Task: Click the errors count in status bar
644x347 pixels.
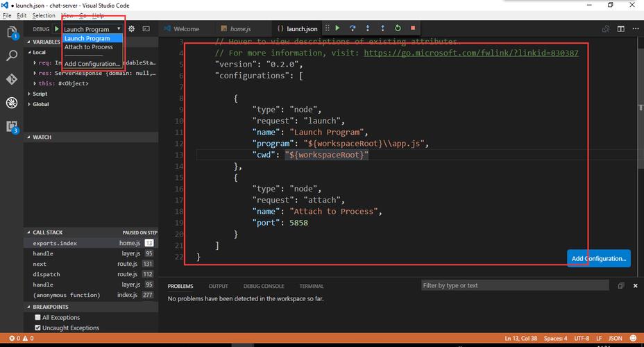Action: [x=15, y=339]
